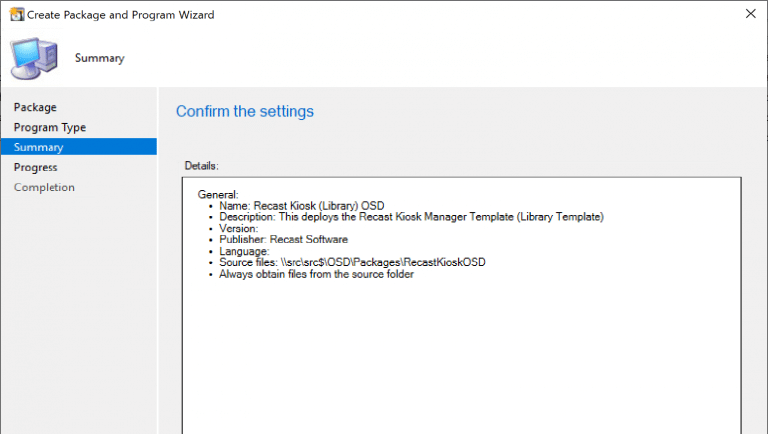Click the Always obtain files from source line
The image size is (768, 434).
point(316,275)
